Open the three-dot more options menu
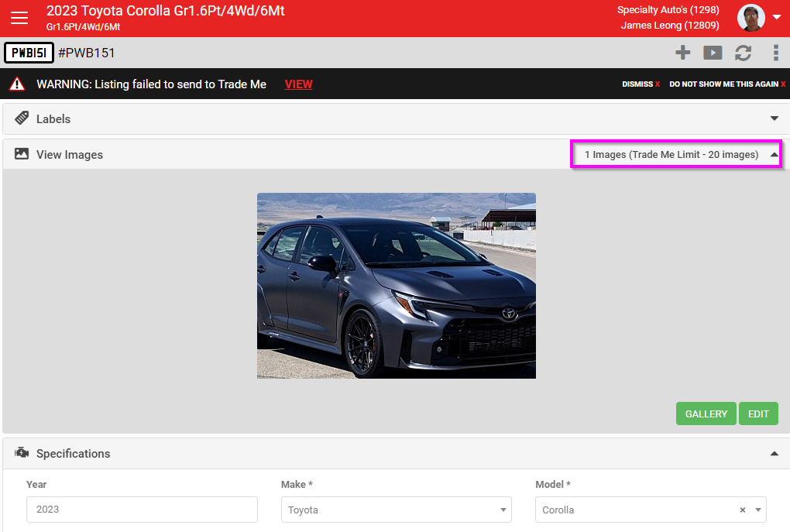This screenshot has width=790, height=532. [x=776, y=53]
